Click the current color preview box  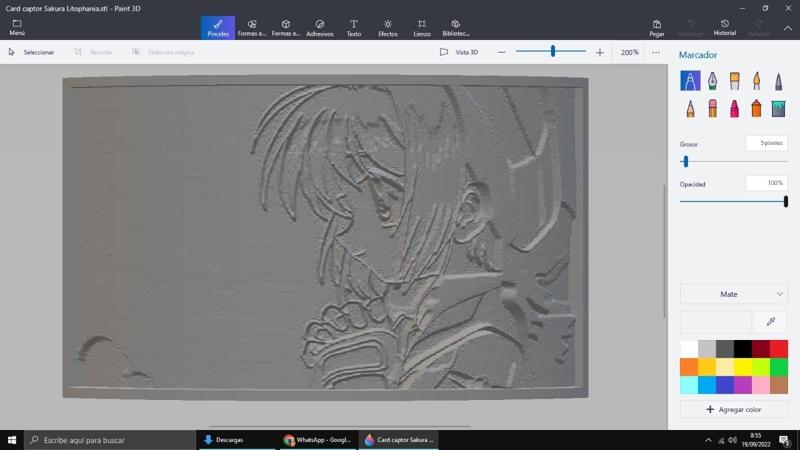[x=715, y=321]
